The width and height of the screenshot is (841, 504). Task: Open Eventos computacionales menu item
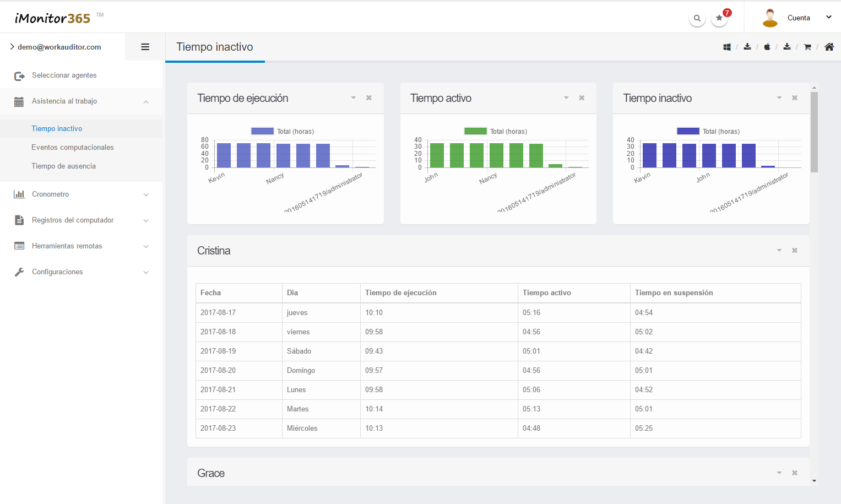tap(72, 148)
